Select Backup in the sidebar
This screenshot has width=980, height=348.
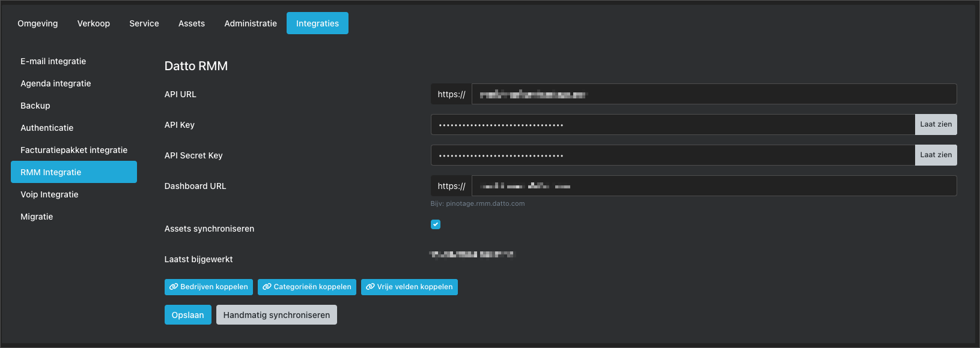tap(74, 106)
